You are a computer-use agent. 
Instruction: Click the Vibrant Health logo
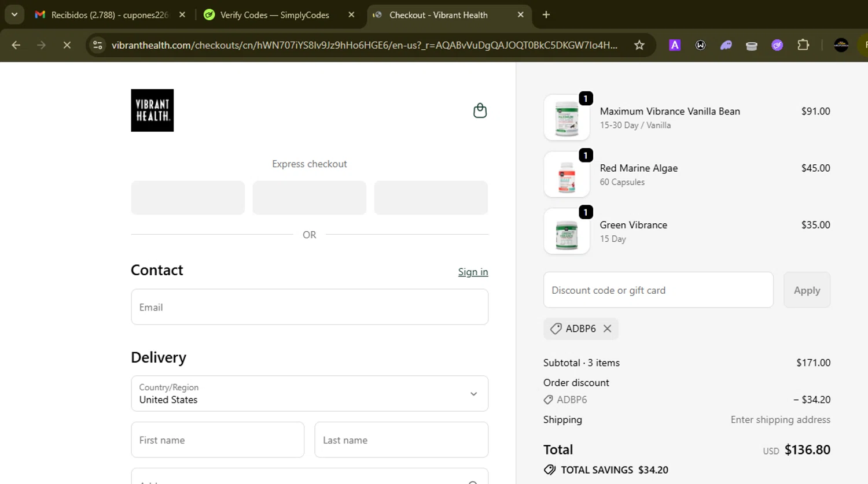coord(152,110)
